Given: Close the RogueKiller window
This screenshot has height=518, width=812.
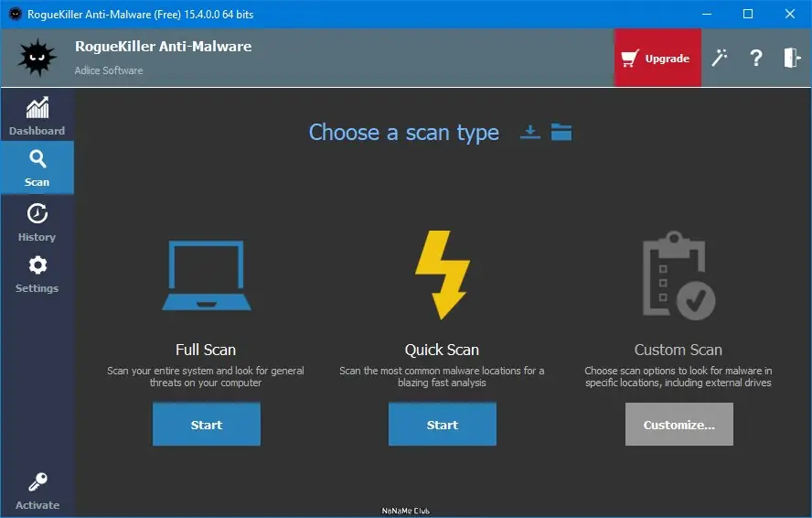Looking at the screenshot, I should [x=790, y=14].
